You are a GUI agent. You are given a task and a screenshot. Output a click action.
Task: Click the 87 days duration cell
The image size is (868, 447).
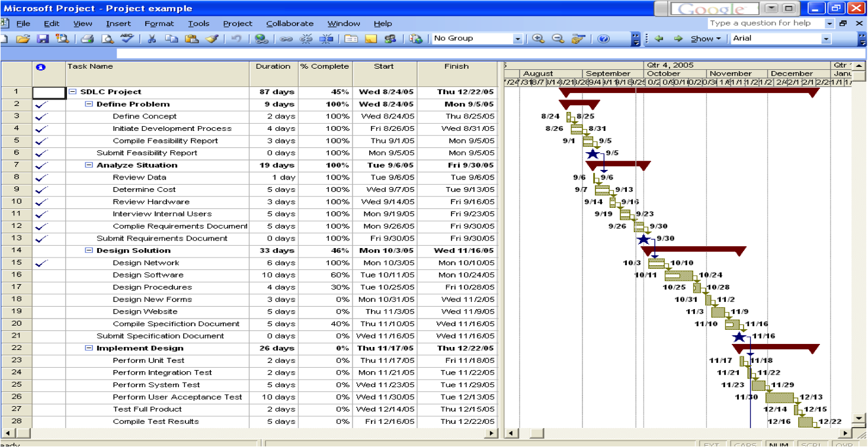point(274,92)
